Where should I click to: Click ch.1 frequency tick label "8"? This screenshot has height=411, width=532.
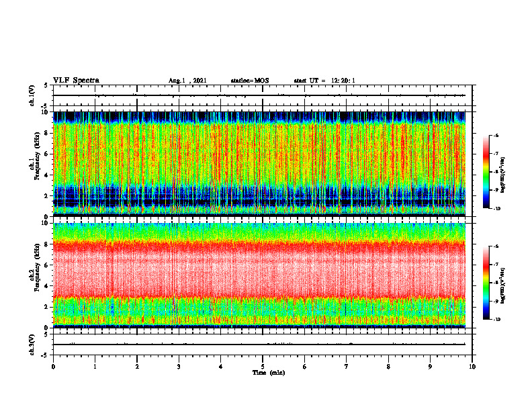tap(47, 133)
